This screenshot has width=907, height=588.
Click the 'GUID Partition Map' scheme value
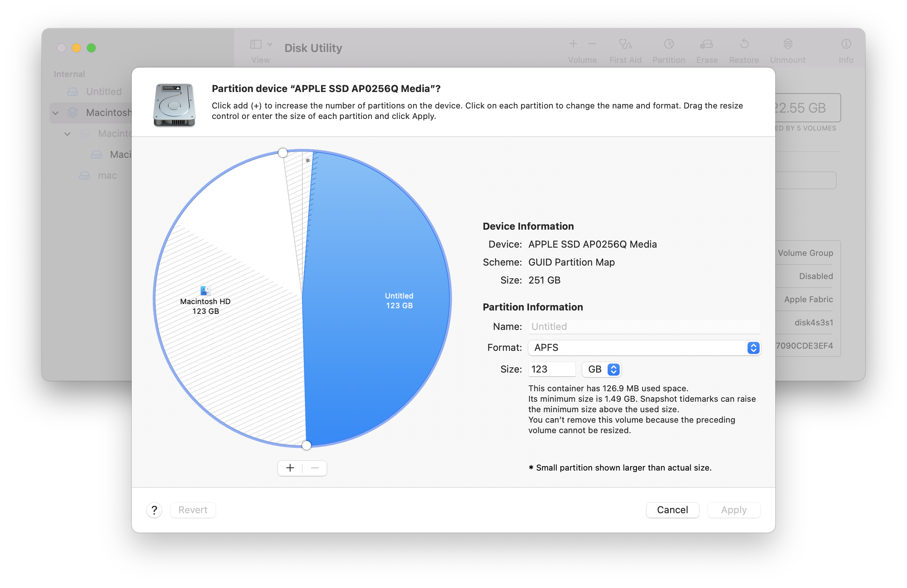pos(571,262)
